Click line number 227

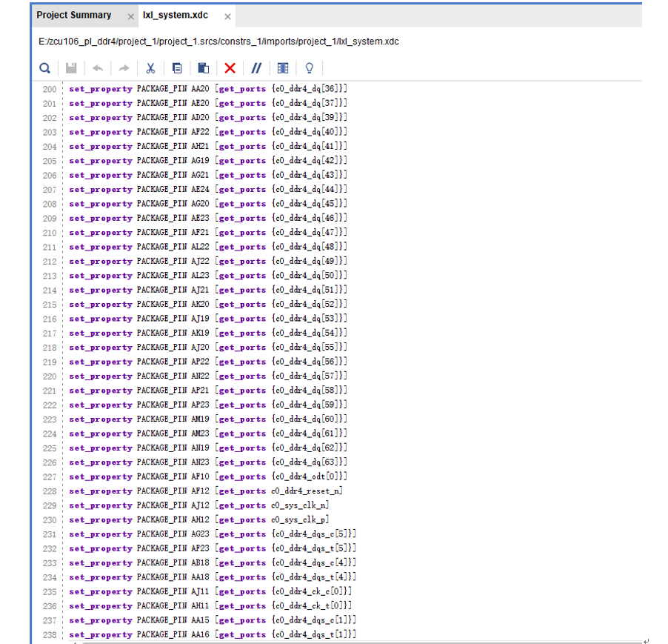coord(49,477)
